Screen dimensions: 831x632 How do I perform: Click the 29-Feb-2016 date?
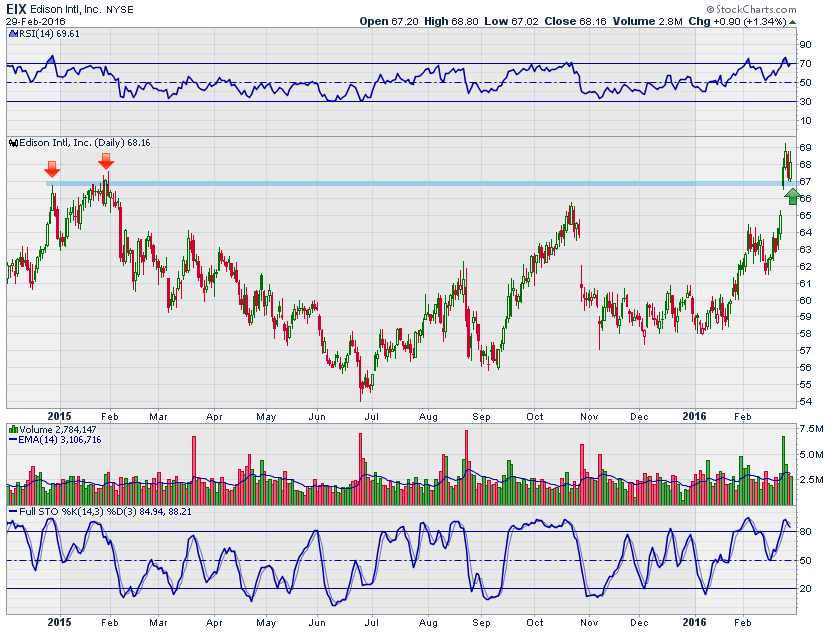pyautogui.click(x=36, y=22)
